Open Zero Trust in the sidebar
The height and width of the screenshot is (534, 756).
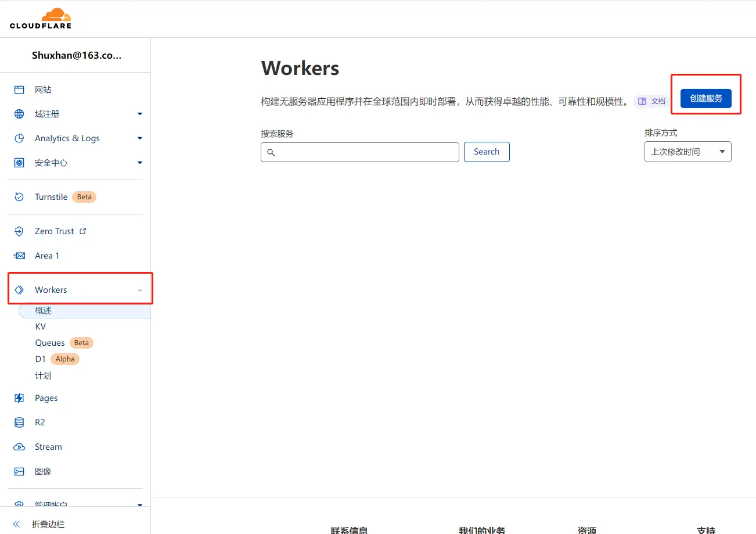pos(55,231)
